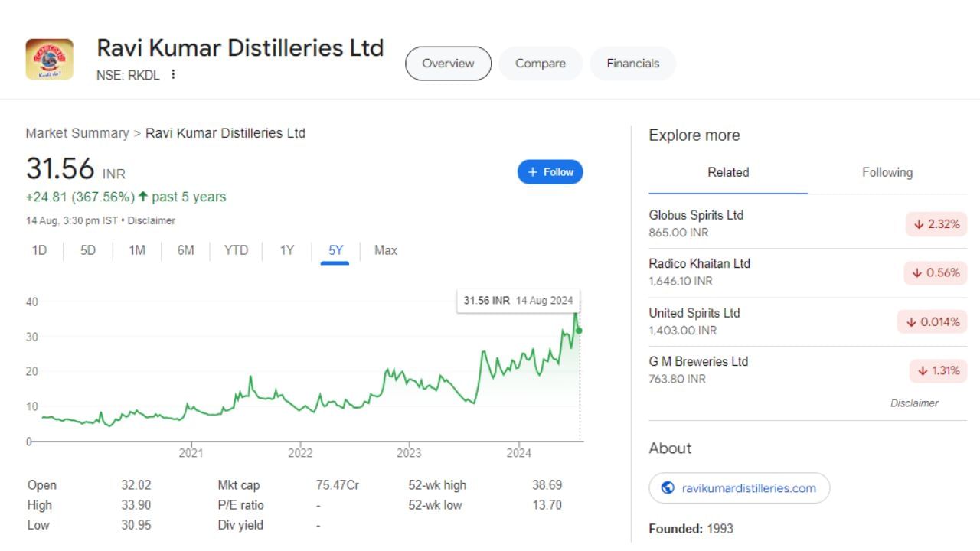The image size is (980, 551).
Task: Open the Financials tab
Action: point(632,64)
